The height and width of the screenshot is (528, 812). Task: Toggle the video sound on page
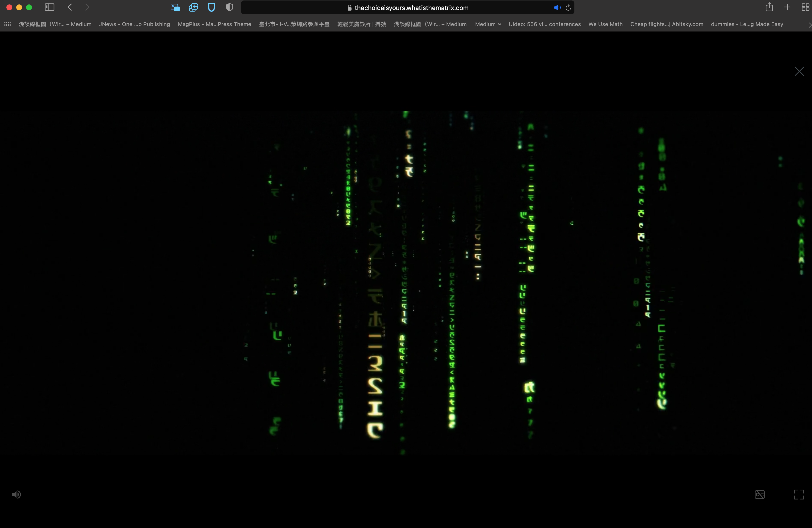[x=16, y=494]
